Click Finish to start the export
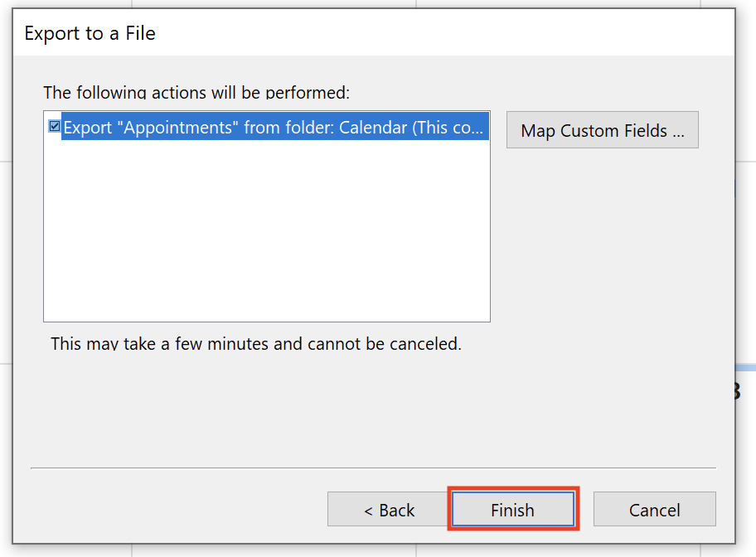The height and width of the screenshot is (557, 756). point(513,509)
